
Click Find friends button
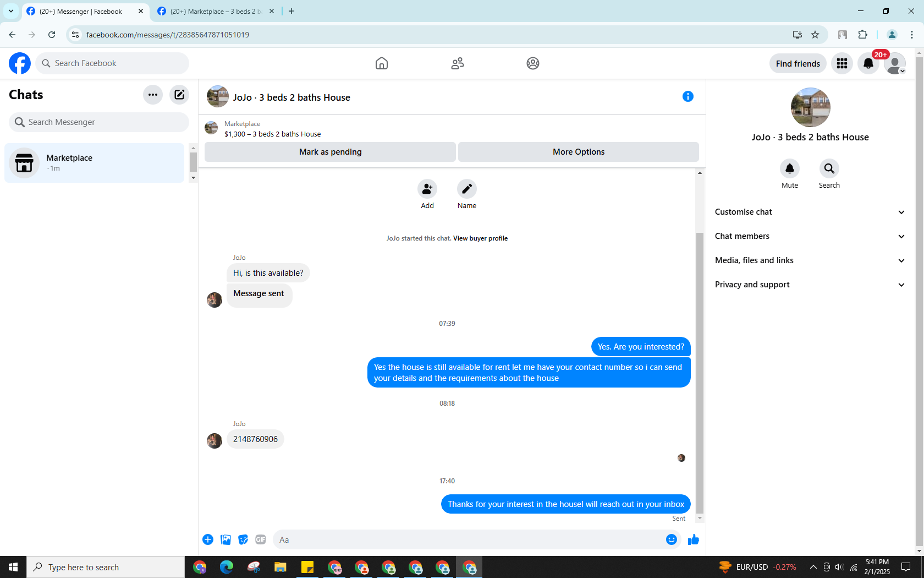pyautogui.click(x=798, y=63)
